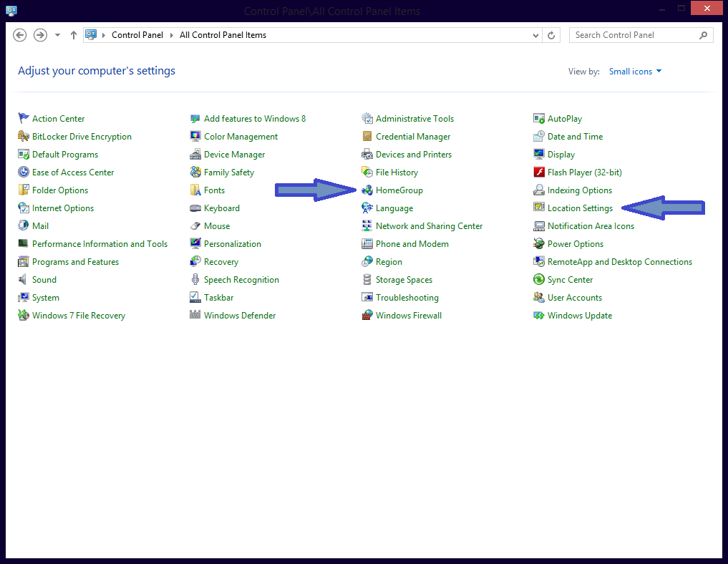Open the Flash Player red icon
The width and height of the screenshot is (728, 564).
coord(538,172)
